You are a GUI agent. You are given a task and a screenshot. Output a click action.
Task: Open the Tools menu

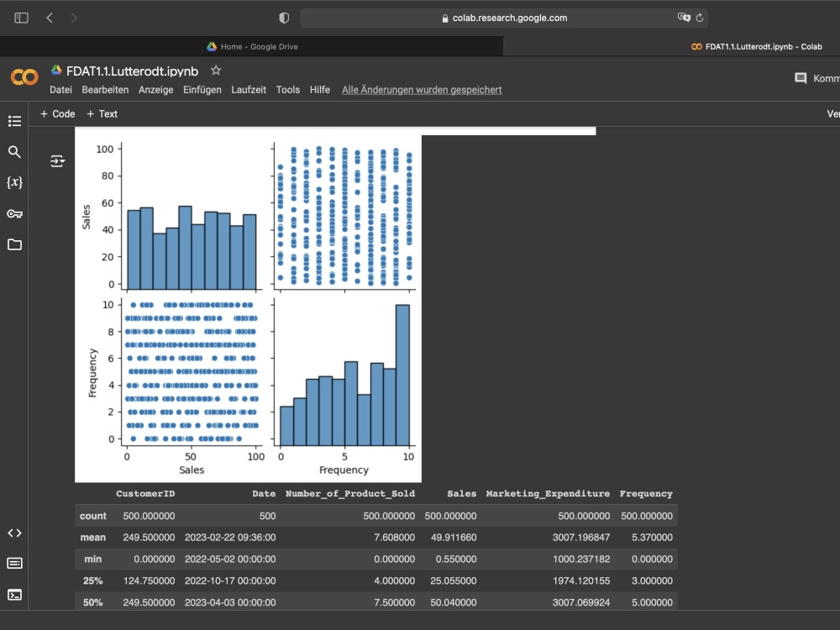pyautogui.click(x=287, y=90)
